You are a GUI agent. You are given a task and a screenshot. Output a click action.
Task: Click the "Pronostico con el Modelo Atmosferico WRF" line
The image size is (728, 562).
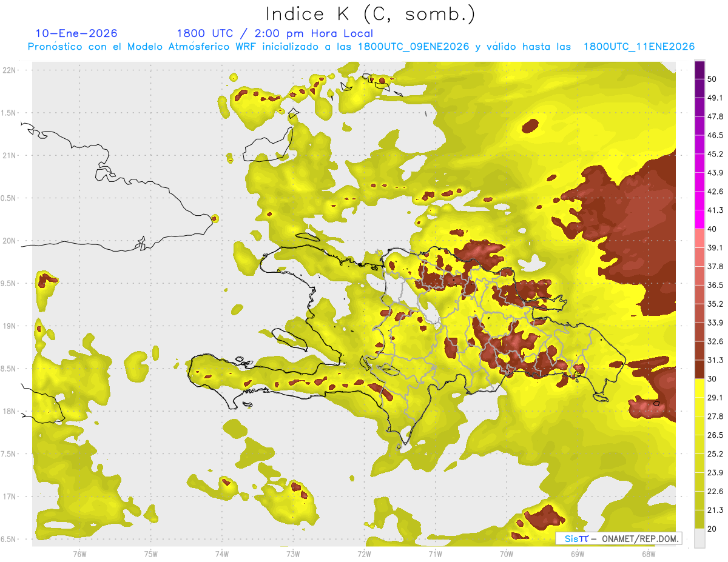pos(361,47)
